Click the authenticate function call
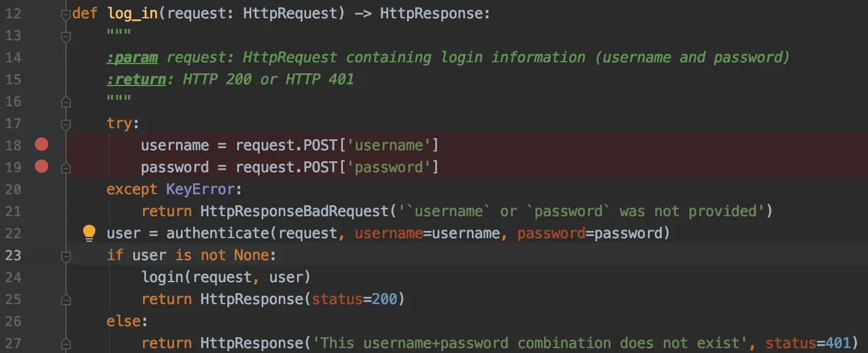The image size is (868, 353). pyautogui.click(x=218, y=233)
